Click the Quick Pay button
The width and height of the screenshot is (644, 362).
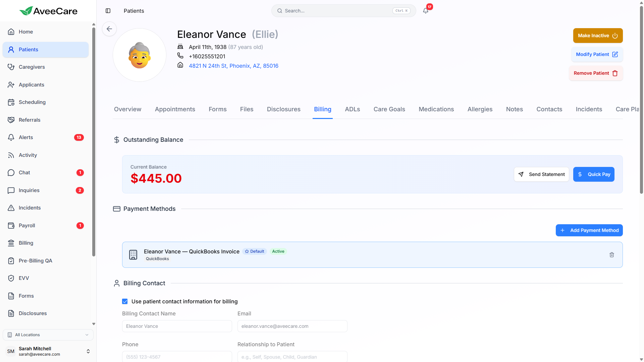(x=594, y=174)
